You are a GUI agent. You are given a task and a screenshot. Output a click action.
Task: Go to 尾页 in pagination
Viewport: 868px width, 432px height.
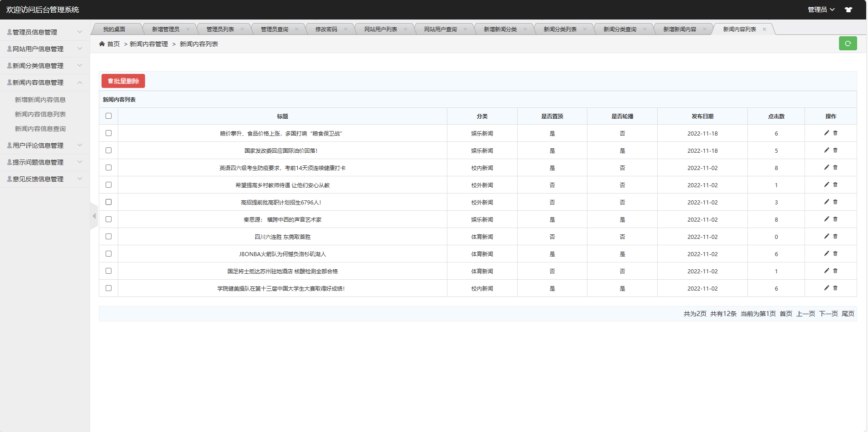coord(848,314)
